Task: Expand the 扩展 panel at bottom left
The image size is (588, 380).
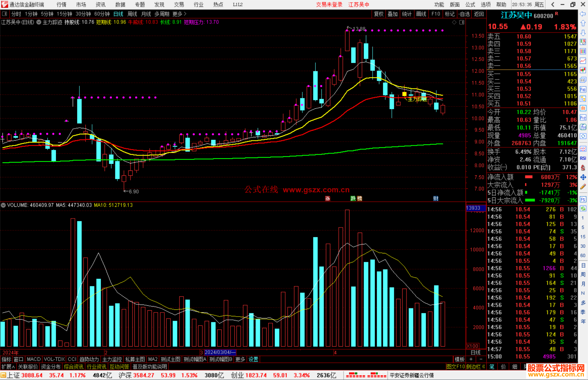Action: click(8, 367)
